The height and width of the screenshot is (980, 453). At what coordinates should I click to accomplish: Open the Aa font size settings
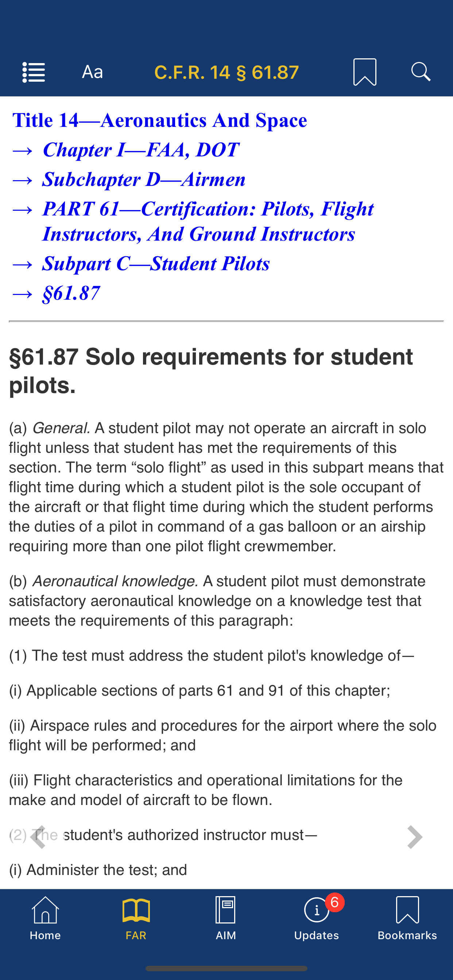[93, 72]
